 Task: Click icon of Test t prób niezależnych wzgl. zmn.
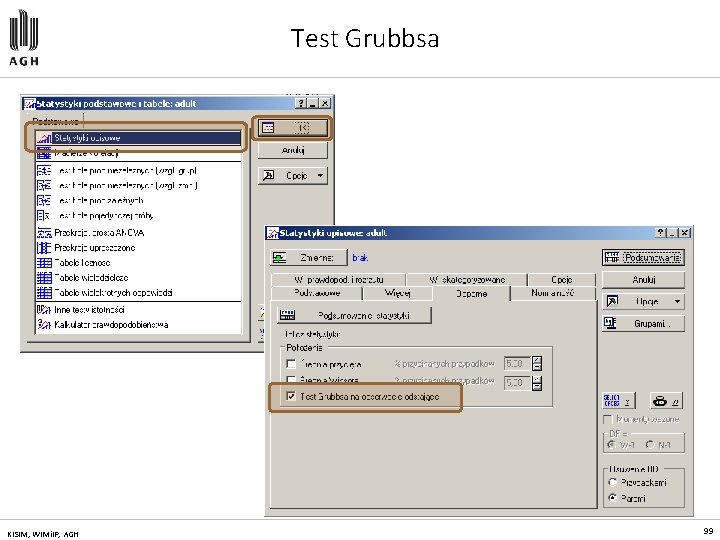coord(44,186)
